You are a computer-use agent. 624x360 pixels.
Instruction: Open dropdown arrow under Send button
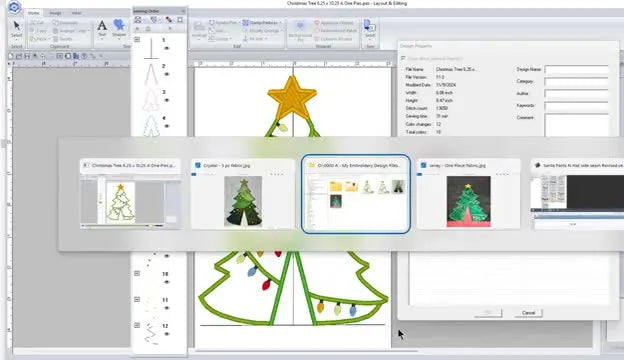point(370,40)
